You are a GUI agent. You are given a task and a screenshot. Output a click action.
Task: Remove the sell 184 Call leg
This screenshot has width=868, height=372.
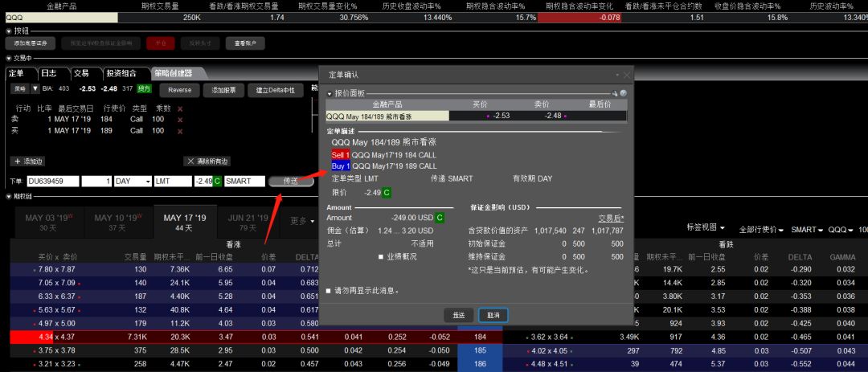click(180, 120)
